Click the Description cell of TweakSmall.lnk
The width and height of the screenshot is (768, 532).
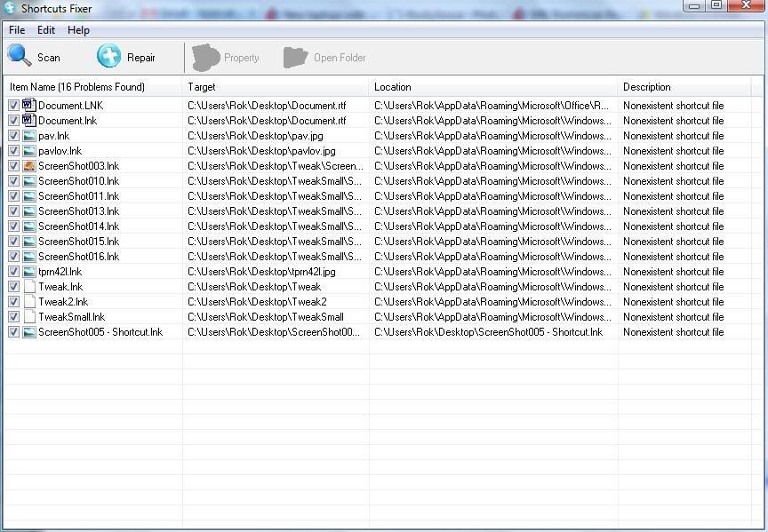click(674, 317)
